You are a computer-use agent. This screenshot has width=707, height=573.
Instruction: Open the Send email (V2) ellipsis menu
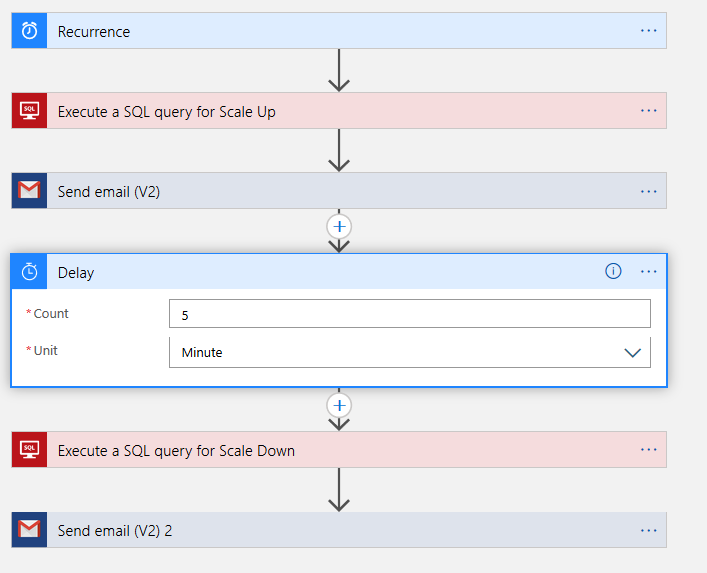(x=649, y=191)
